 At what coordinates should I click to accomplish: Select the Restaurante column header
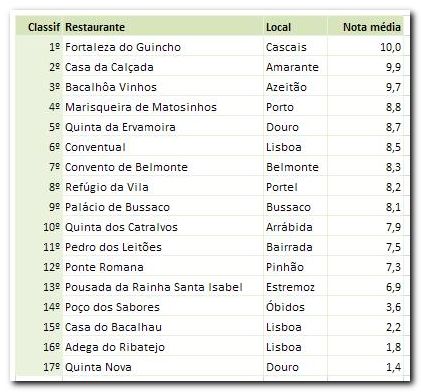pos(95,27)
